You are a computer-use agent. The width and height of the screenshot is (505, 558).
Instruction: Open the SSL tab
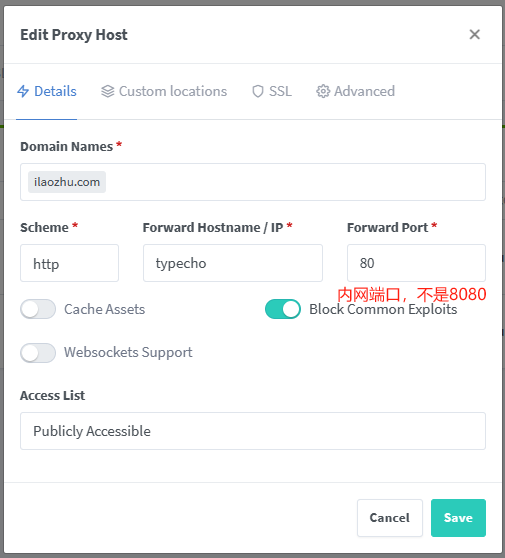(x=272, y=91)
